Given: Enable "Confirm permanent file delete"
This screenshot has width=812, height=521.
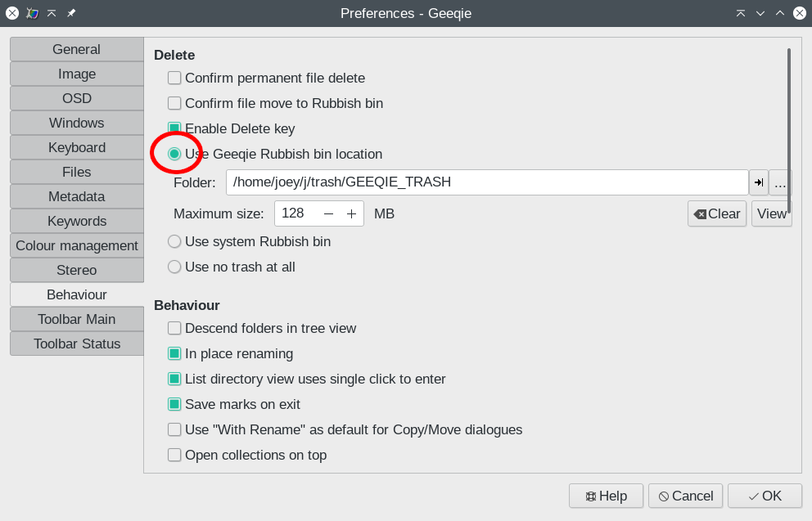Looking at the screenshot, I should tap(174, 78).
